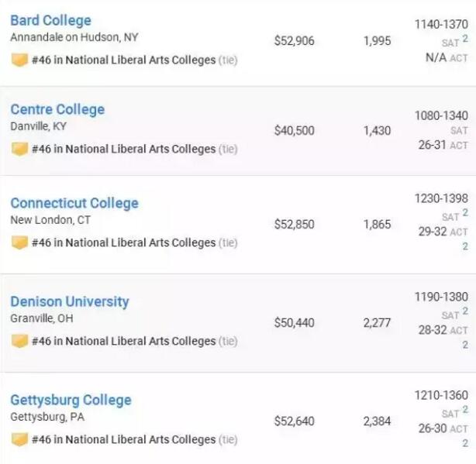This screenshot has height=464, width=476.
Task: Open the Bard College link
Action: 50,21
